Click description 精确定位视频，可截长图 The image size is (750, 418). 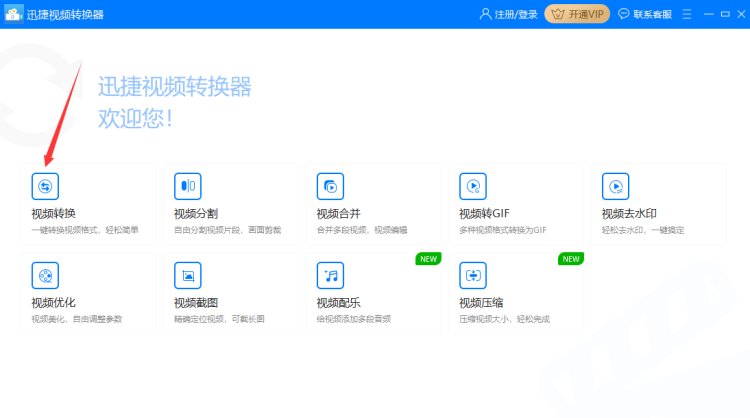pyautogui.click(x=219, y=319)
